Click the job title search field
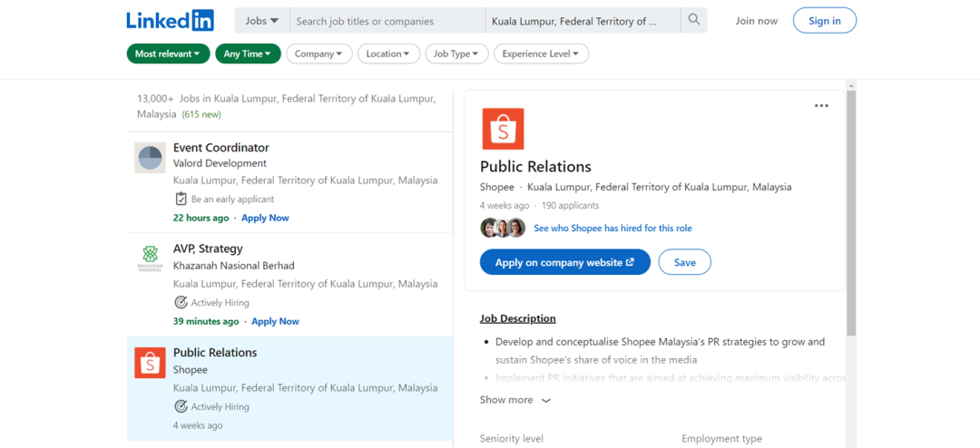Viewport: 980px width, 448px height. click(x=387, y=21)
